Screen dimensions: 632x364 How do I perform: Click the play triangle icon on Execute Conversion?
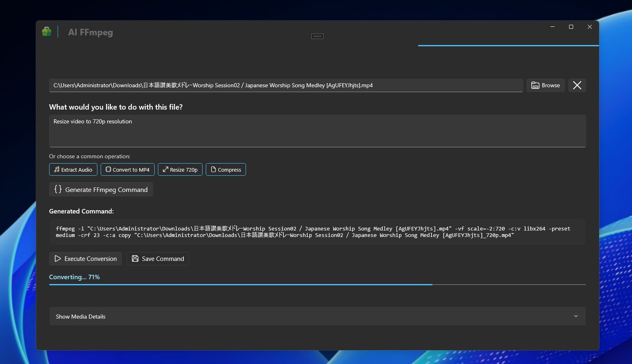click(57, 258)
